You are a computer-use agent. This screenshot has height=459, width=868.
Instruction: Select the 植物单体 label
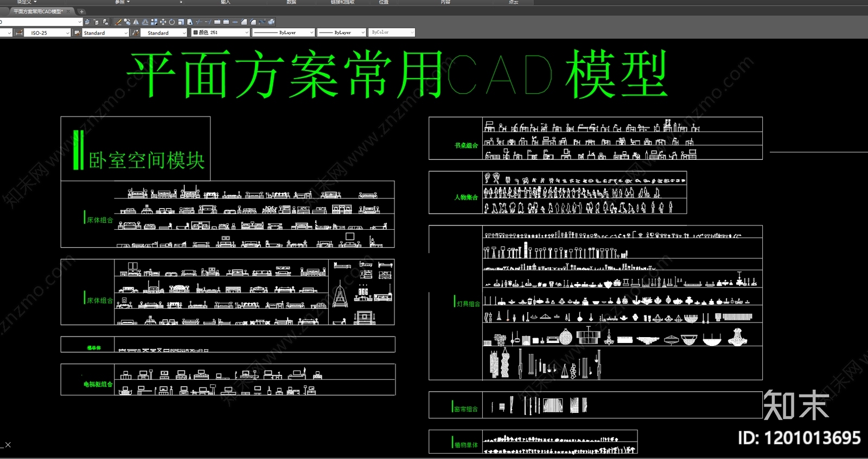pos(466,445)
